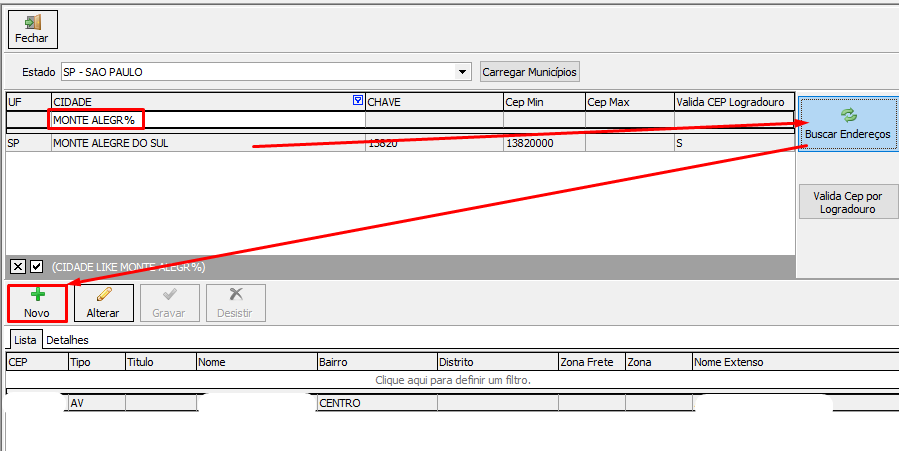This screenshot has width=899, height=451.
Task: Sort by the Cep Min column header
Action: 542,102
